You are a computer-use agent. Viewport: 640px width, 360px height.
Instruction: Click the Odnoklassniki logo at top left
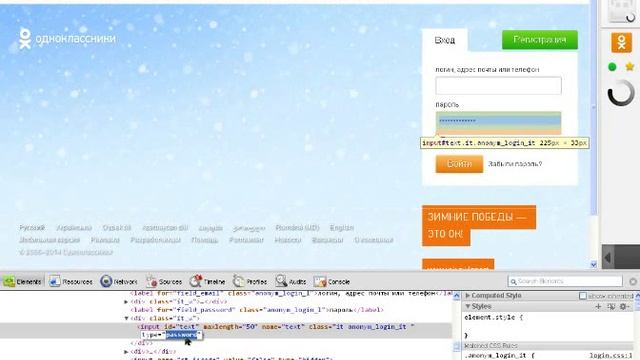point(67,38)
